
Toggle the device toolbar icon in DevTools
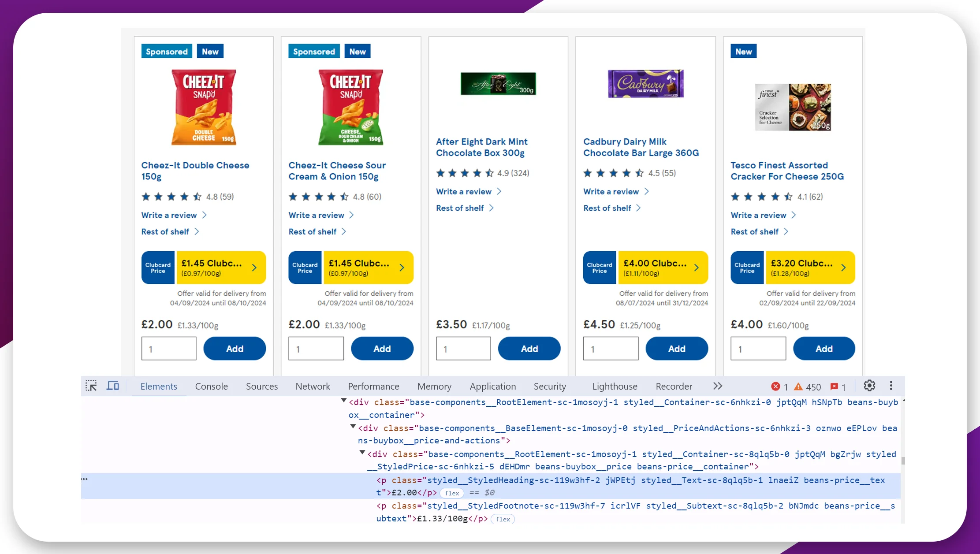(x=113, y=386)
